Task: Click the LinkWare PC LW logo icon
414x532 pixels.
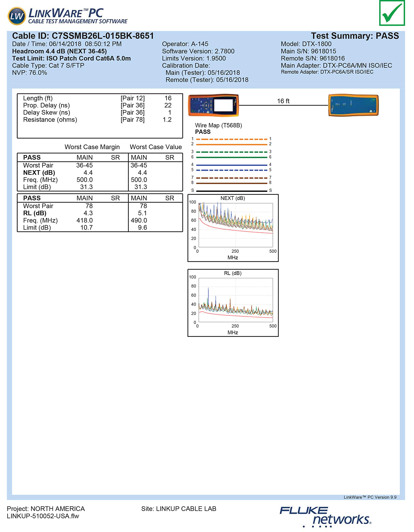Action: 17,16
